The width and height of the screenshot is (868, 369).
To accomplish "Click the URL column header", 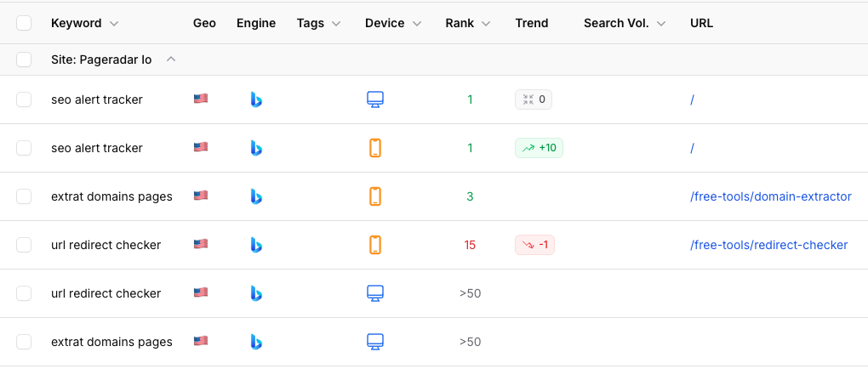I will click(x=701, y=23).
